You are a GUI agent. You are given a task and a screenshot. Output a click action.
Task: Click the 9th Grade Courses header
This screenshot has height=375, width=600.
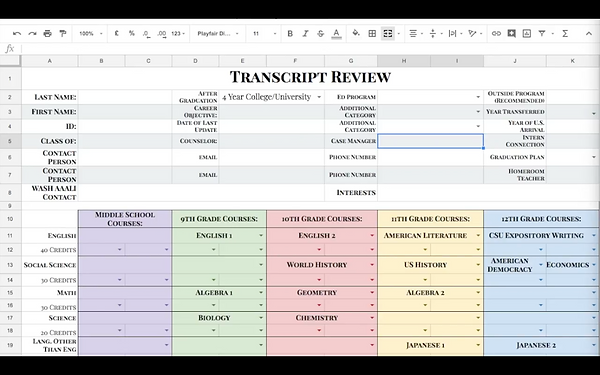[x=219, y=219]
